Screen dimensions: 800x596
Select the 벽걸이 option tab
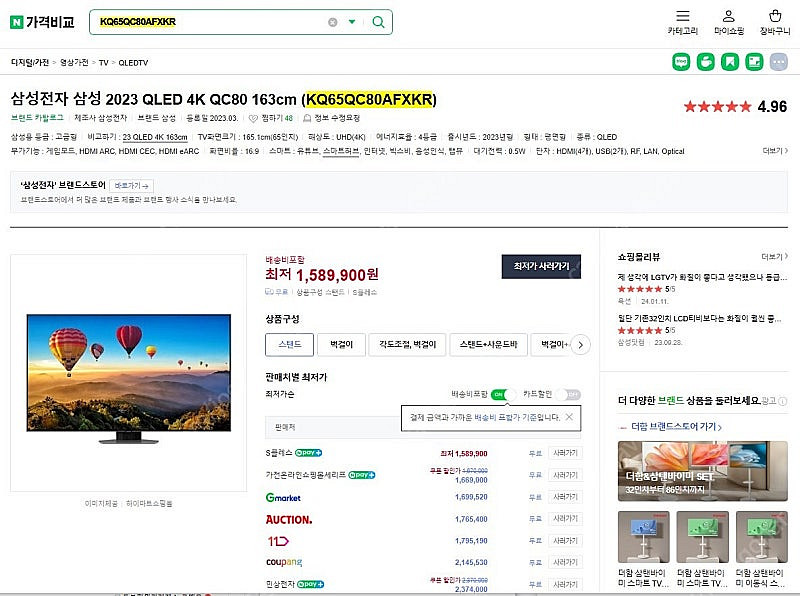(341, 344)
